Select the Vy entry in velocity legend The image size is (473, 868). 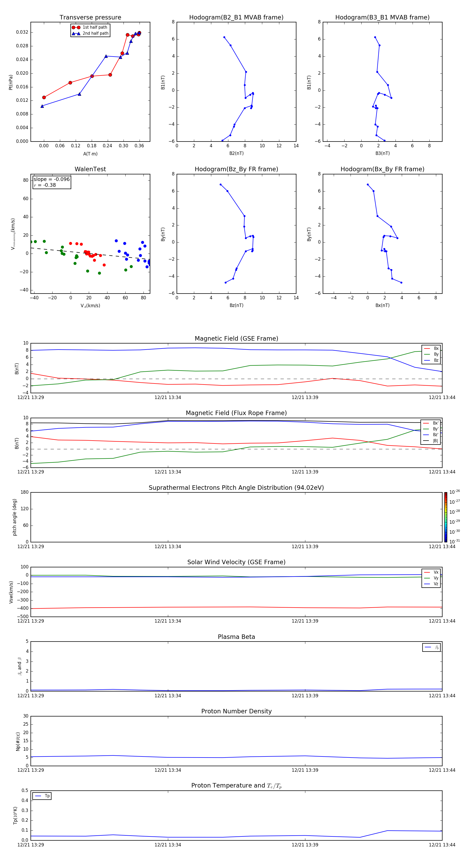coord(431,578)
